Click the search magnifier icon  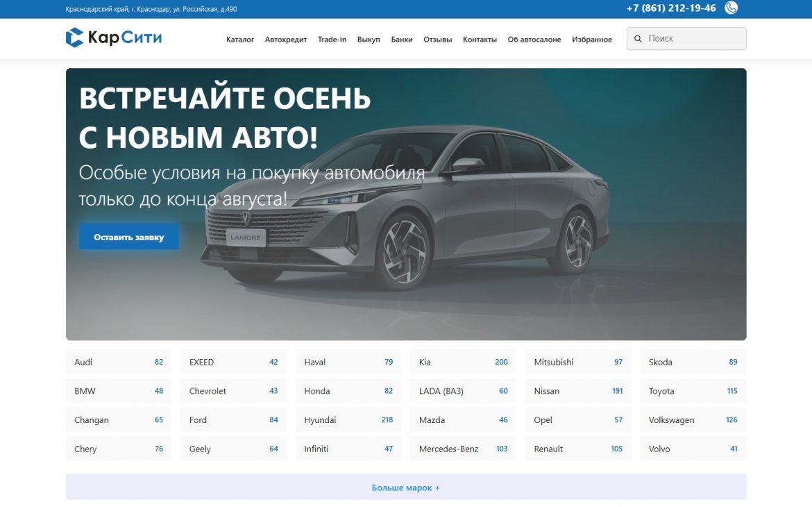point(638,39)
